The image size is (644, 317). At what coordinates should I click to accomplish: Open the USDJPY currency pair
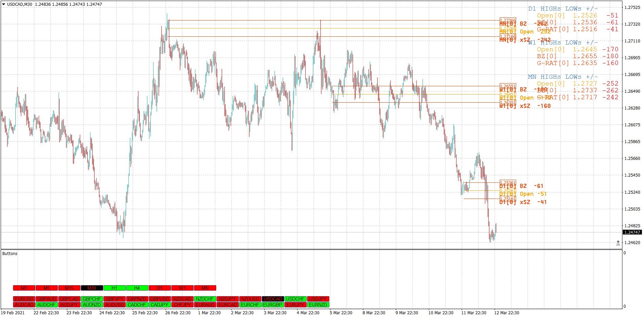point(318,299)
